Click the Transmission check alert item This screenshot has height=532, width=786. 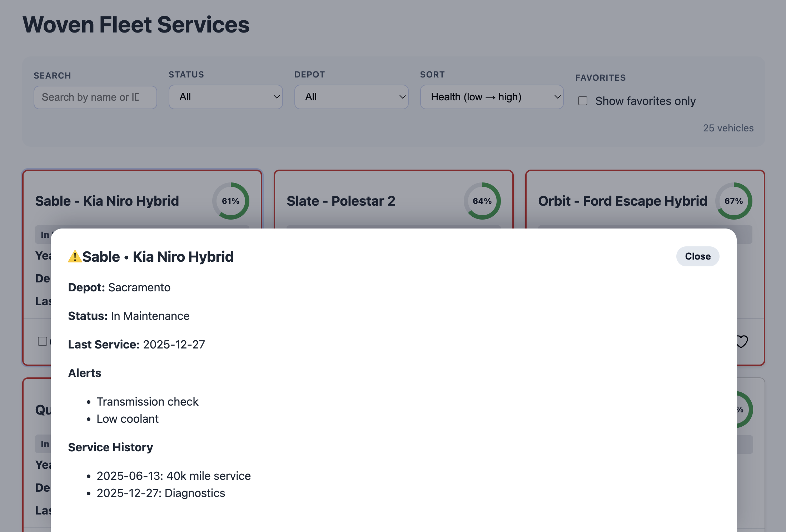tap(147, 402)
